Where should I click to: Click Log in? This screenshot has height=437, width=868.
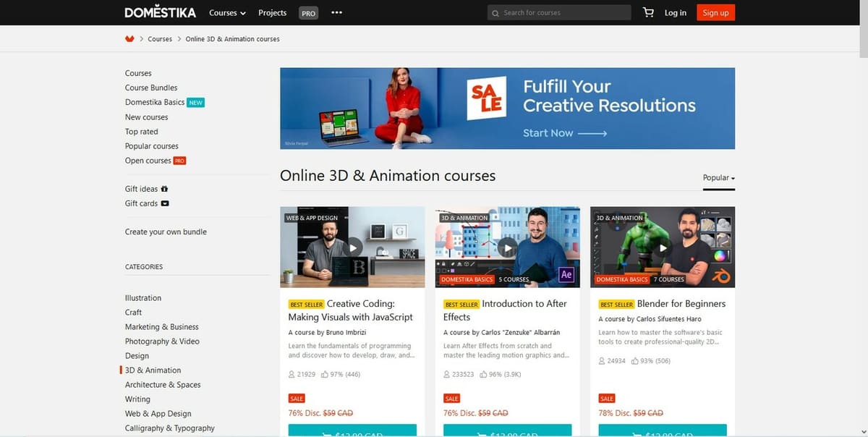point(675,13)
